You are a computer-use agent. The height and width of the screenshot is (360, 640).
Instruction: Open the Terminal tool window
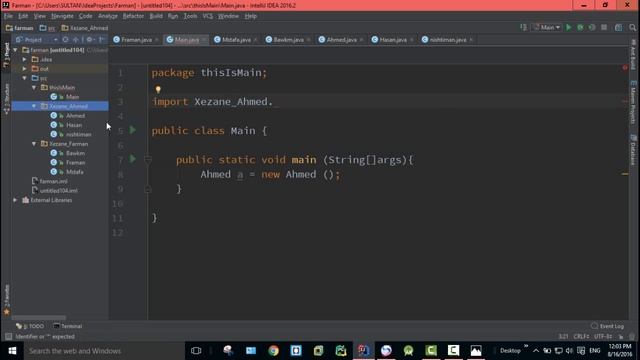[x=68, y=326]
